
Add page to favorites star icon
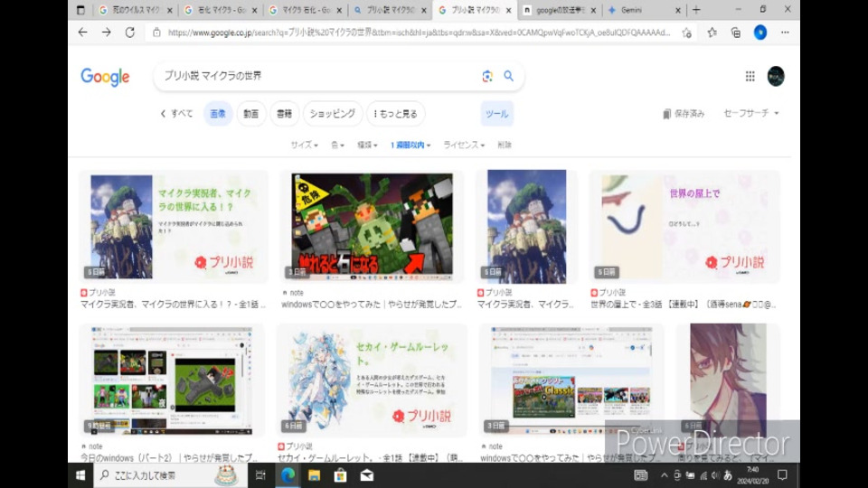687,33
